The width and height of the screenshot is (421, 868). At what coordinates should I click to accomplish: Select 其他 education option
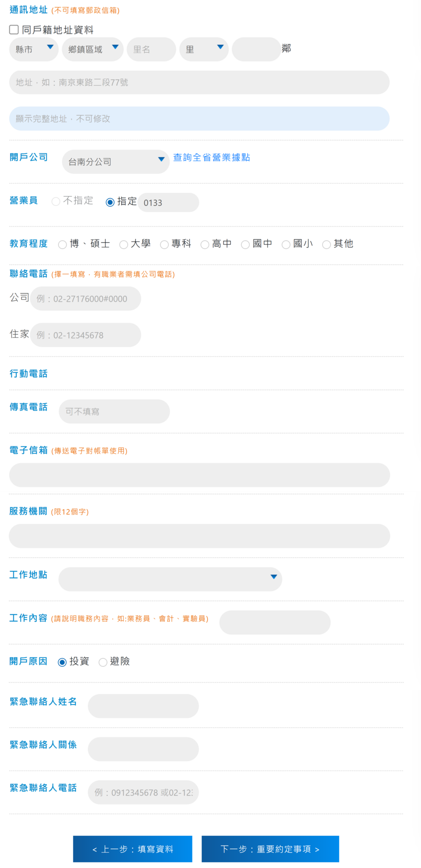326,245
